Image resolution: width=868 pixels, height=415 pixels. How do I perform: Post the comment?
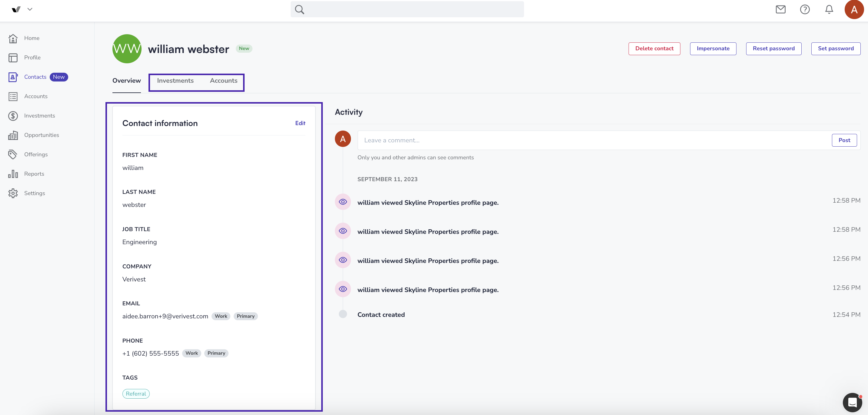[844, 140]
